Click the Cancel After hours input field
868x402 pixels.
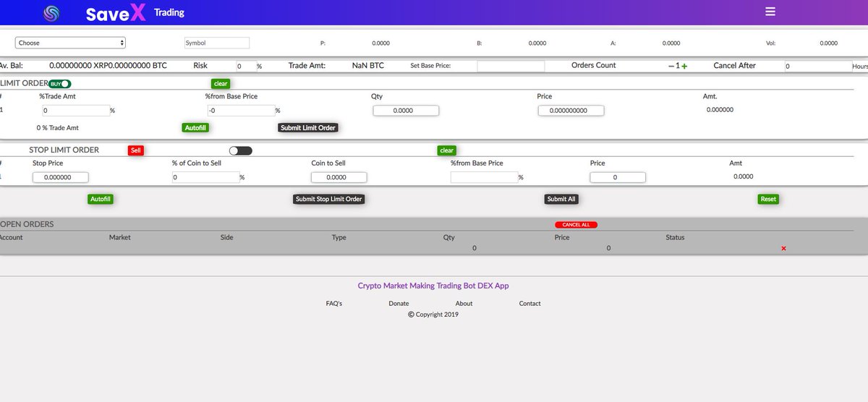(x=818, y=66)
